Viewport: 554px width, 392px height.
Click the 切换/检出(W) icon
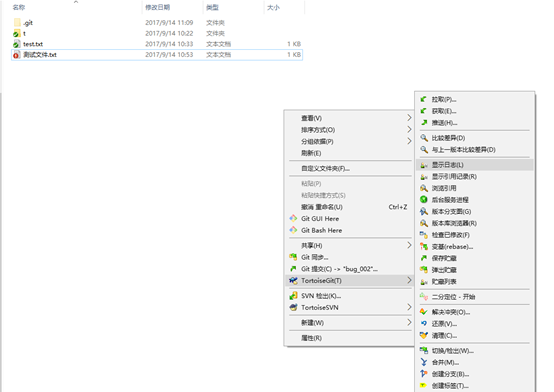click(x=424, y=350)
